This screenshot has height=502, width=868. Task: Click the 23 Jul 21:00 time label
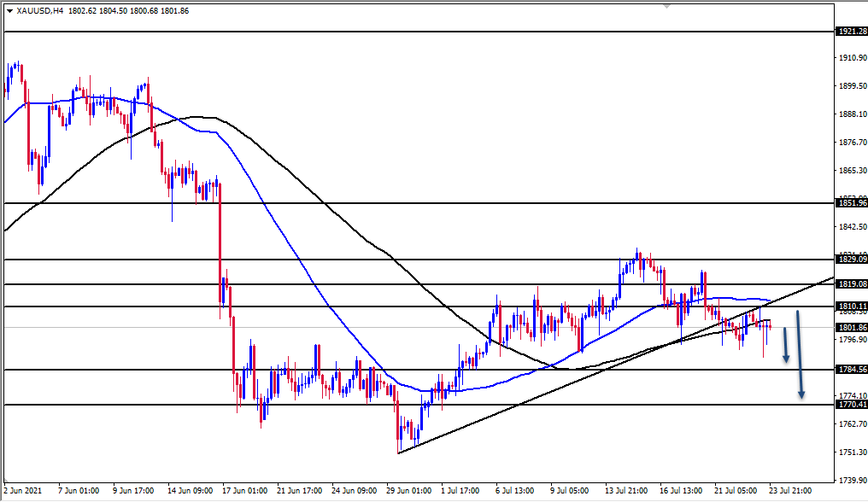pos(790,491)
